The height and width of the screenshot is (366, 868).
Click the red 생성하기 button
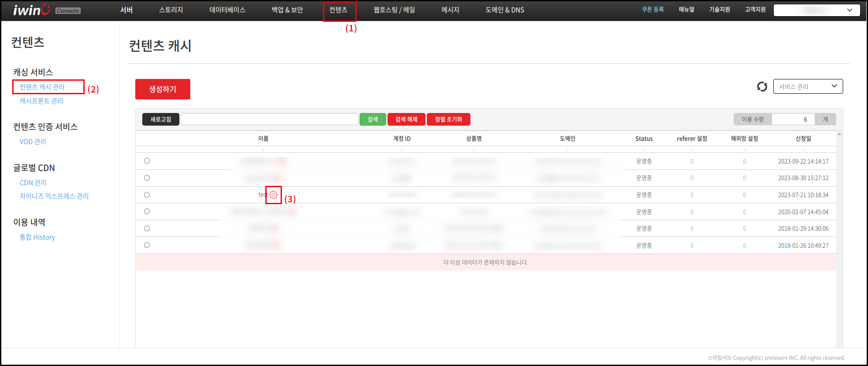pos(163,89)
